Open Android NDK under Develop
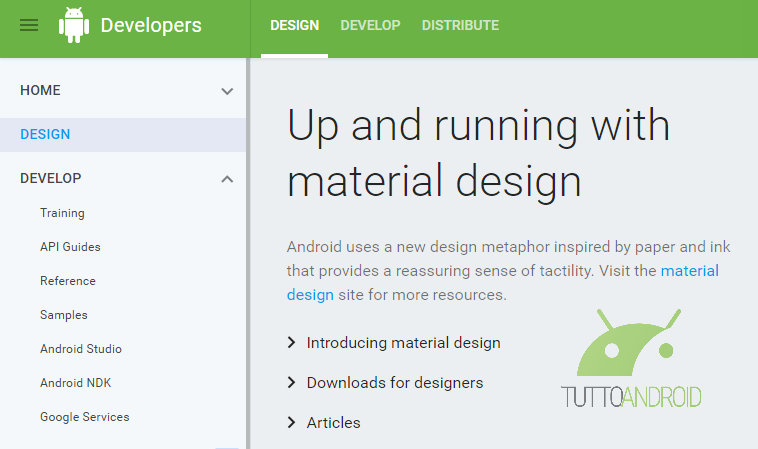The image size is (758, 449). [x=75, y=383]
